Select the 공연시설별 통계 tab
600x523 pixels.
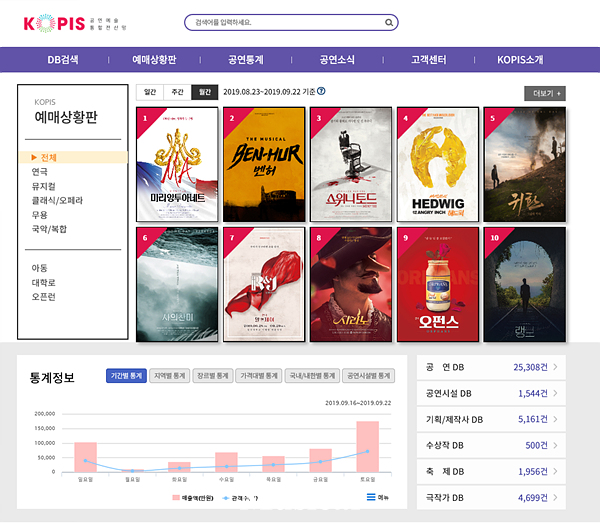point(368,376)
